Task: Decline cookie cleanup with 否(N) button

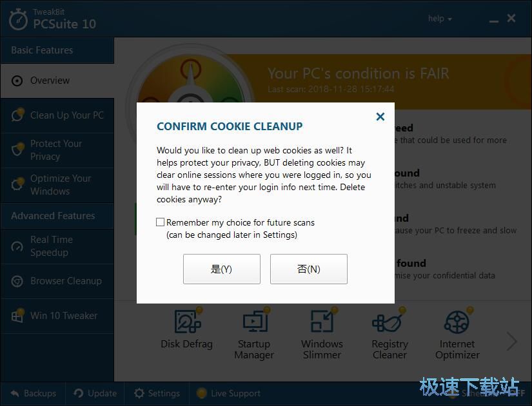Action: pyautogui.click(x=309, y=269)
